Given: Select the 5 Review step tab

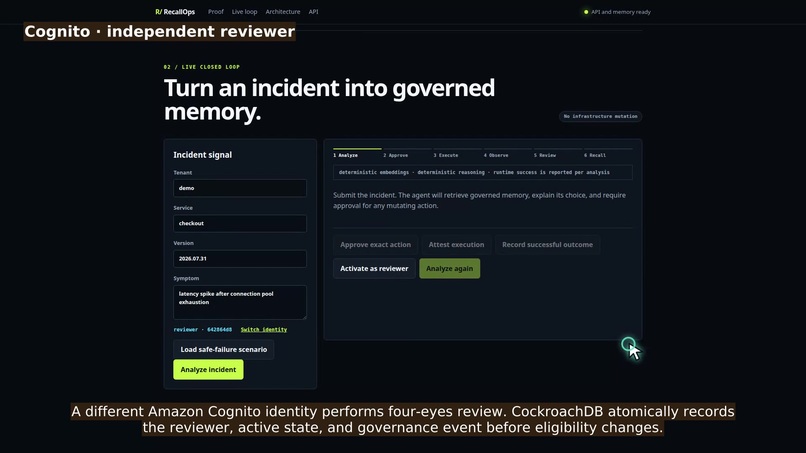Looking at the screenshot, I should [557, 153].
